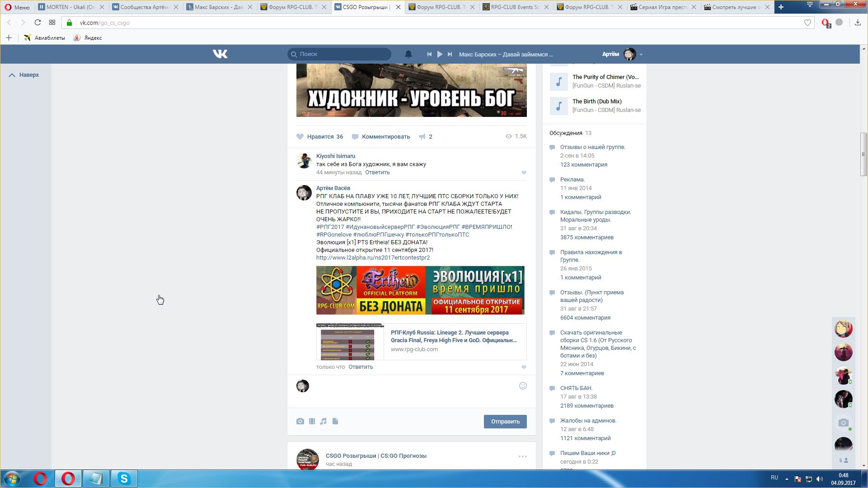Switch to Смотреть лучшие tab

[737, 7]
